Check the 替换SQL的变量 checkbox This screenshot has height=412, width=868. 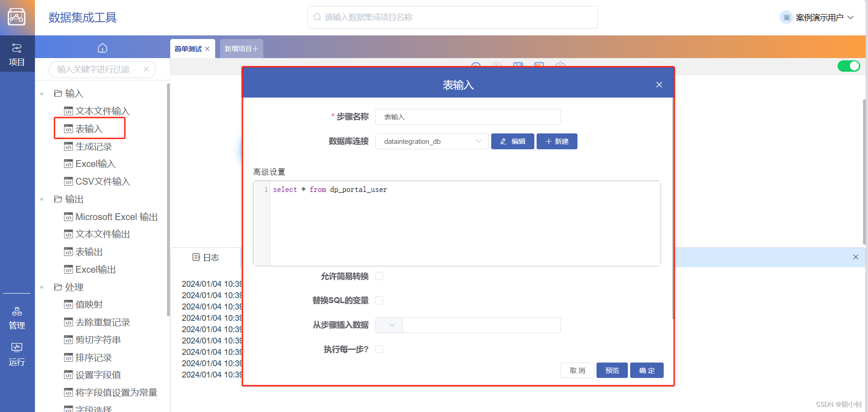coord(380,300)
